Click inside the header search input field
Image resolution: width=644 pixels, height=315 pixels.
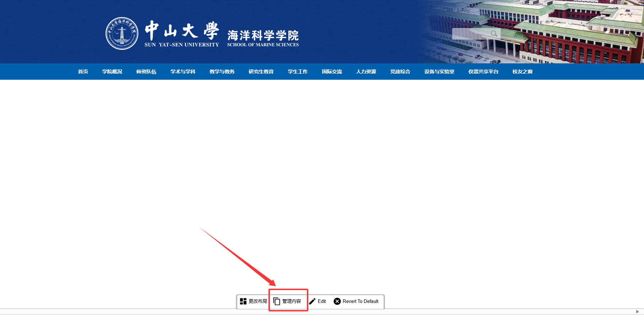point(469,34)
